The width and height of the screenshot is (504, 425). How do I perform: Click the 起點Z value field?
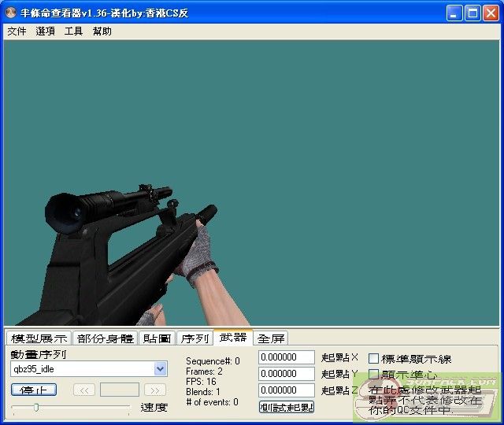(x=287, y=390)
